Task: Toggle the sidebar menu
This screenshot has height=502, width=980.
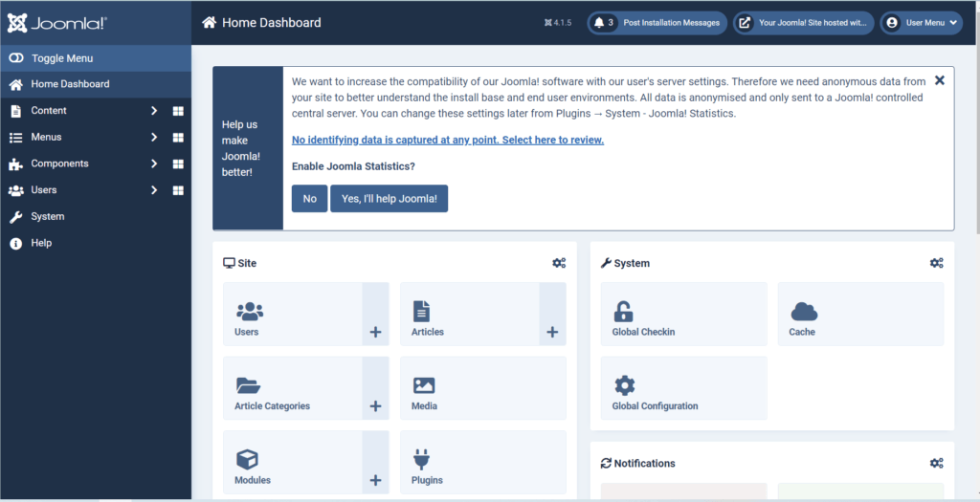Action: click(96, 58)
